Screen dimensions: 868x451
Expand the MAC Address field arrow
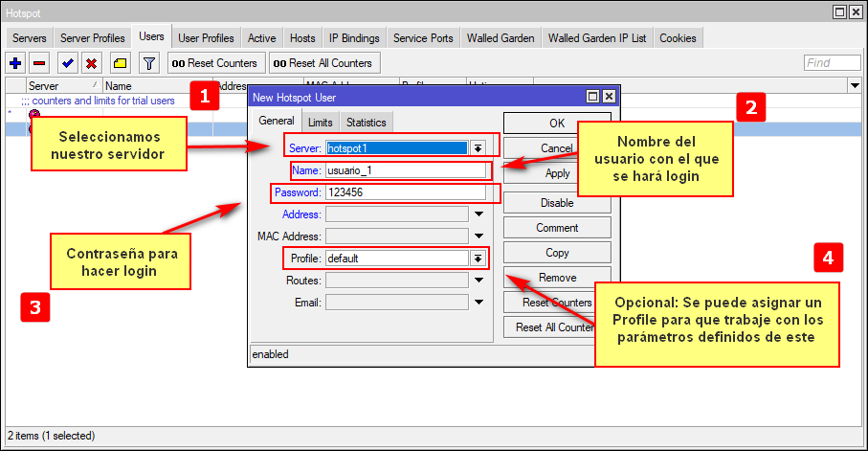tap(479, 237)
